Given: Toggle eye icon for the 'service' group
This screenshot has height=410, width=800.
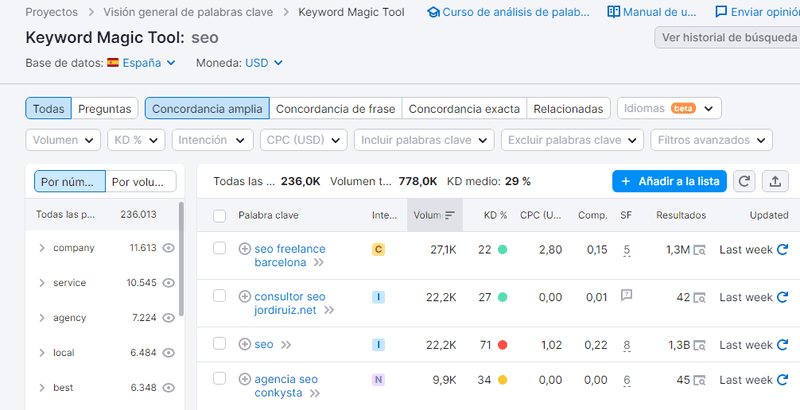Looking at the screenshot, I should (168, 283).
